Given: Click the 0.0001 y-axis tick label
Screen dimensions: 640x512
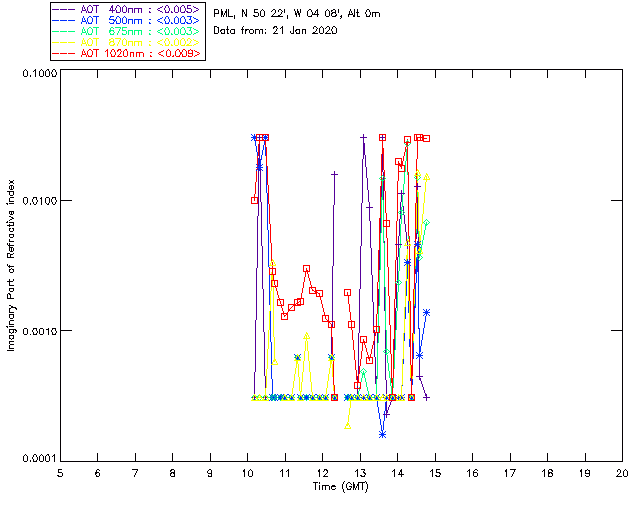Looking at the screenshot, I should 39,459.
